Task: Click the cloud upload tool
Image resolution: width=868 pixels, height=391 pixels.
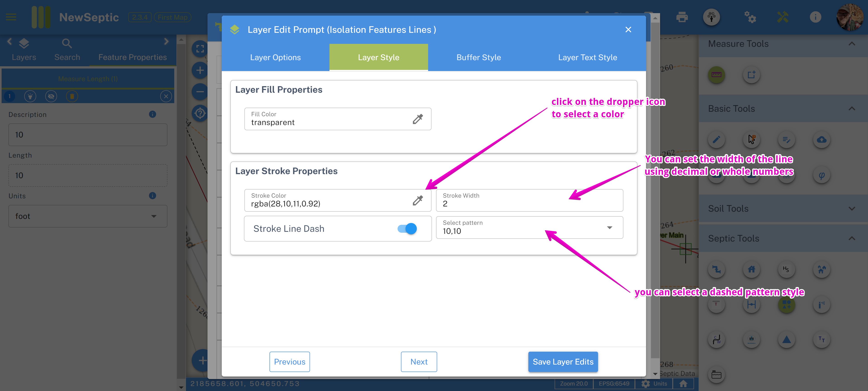Action: click(821, 140)
